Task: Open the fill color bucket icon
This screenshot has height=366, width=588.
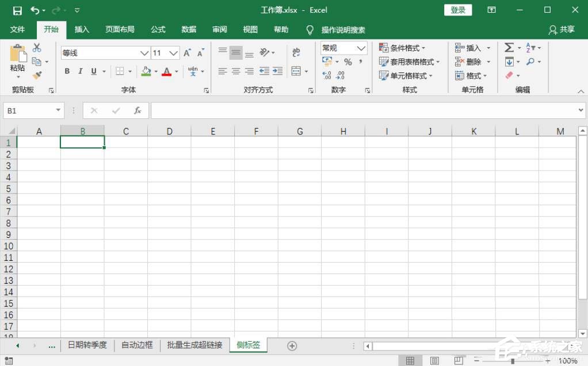Action: click(x=147, y=71)
